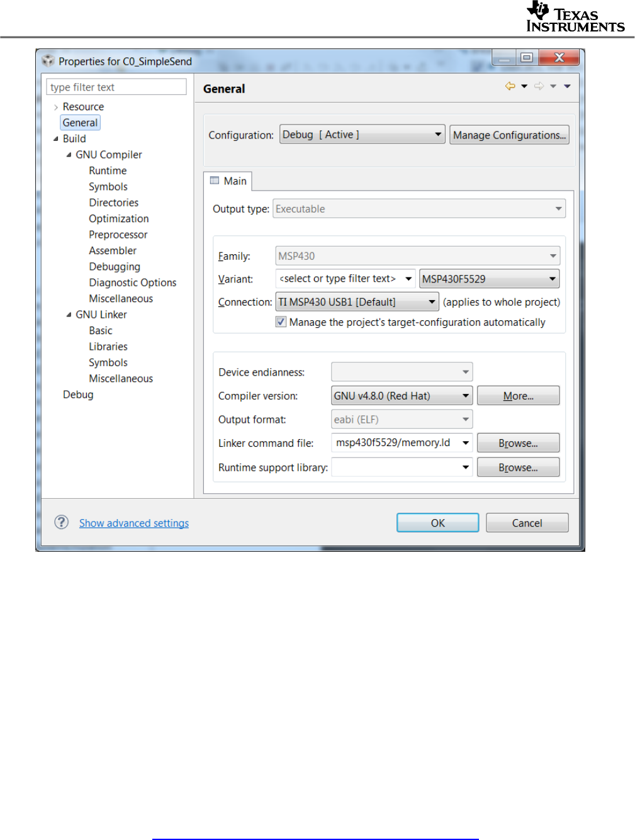
Task: Toggle Manage the project's target-configuration automatically
Action: (x=281, y=322)
